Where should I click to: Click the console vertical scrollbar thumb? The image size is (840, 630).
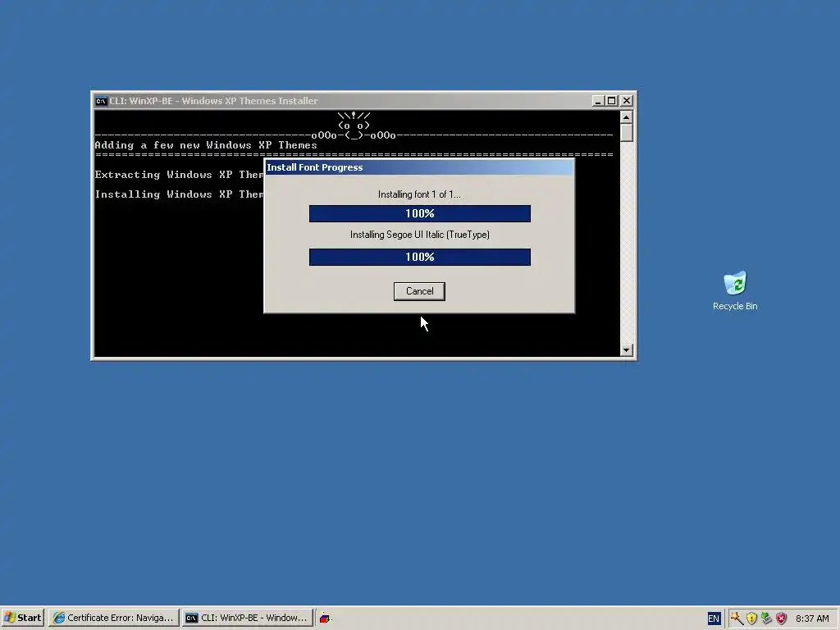point(626,133)
